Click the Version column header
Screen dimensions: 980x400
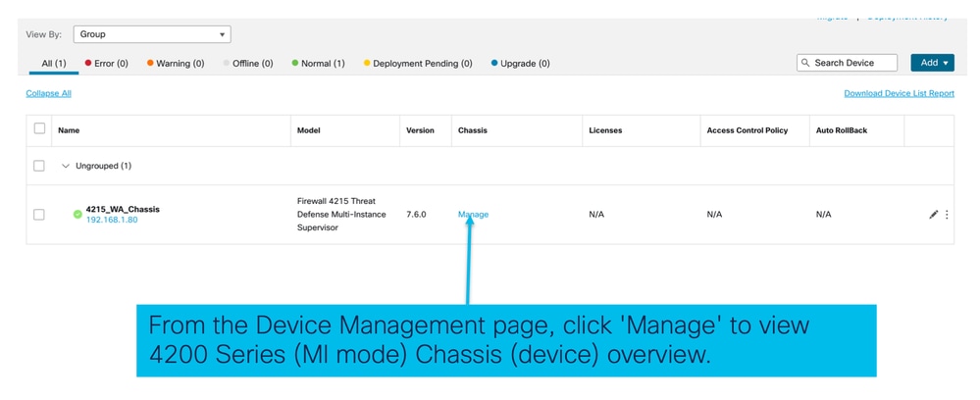(420, 130)
